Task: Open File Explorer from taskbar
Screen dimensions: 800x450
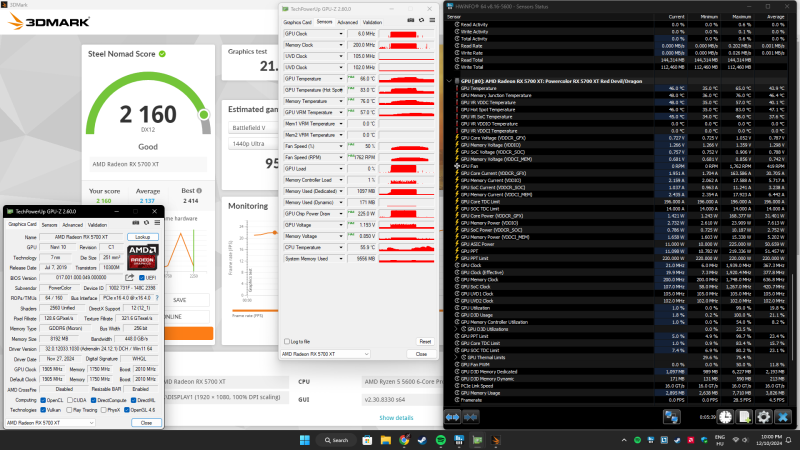Action: [385, 440]
